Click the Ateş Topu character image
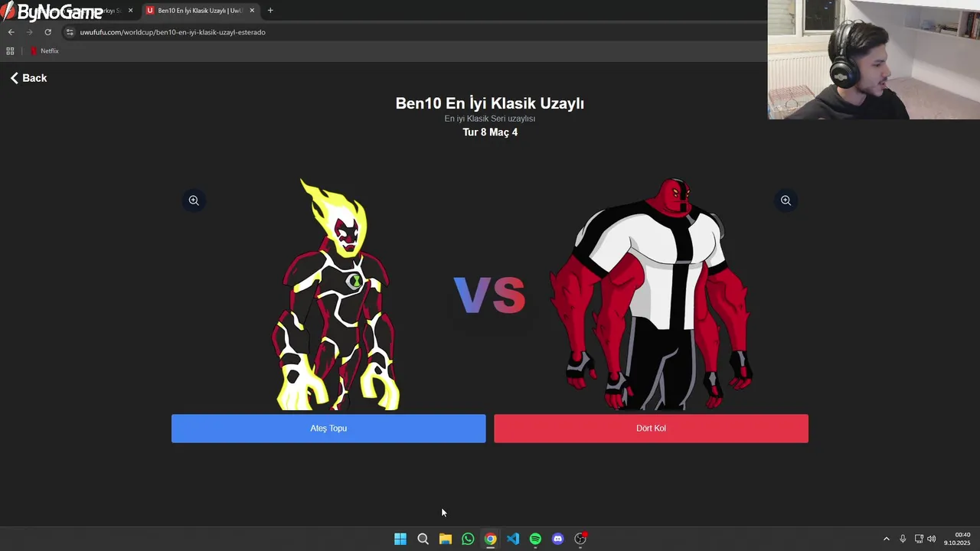 point(337,295)
